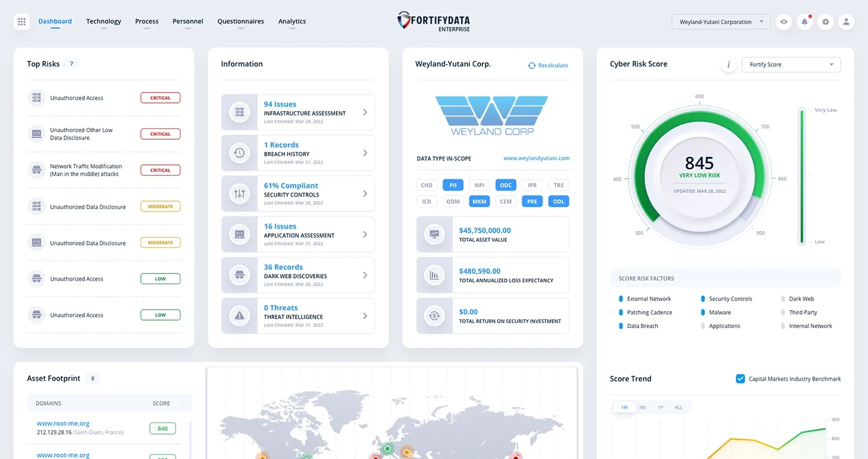
Task: Click Infrastructure Assessment server icon
Action: pyautogui.click(x=239, y=112)
